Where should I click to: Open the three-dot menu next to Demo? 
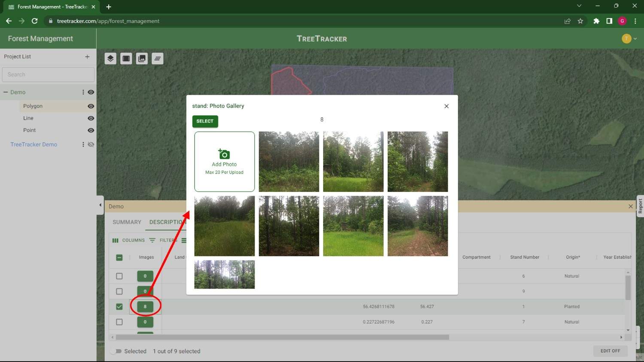83,92
